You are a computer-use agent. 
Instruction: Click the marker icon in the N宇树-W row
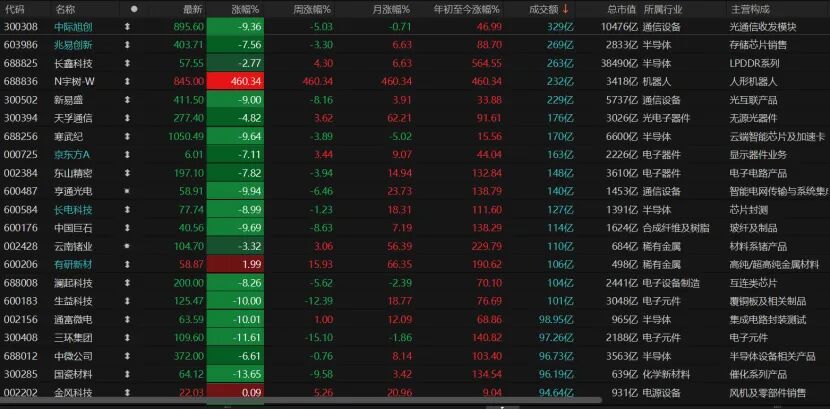(127, 81)
